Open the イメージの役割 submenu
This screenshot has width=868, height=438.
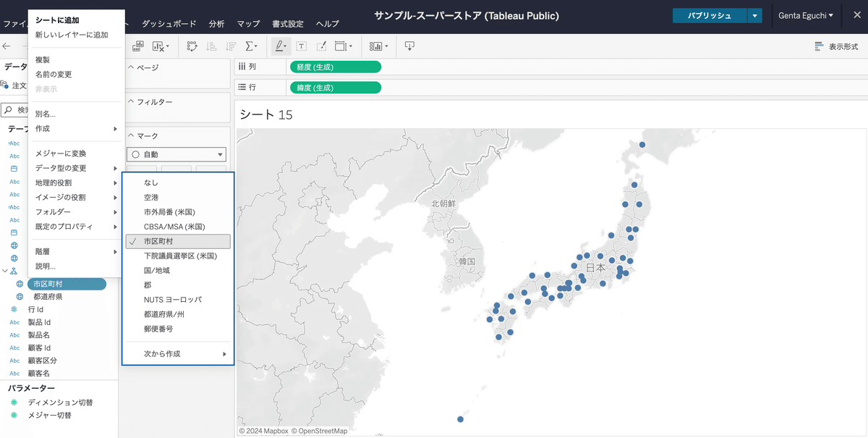[76, 197]
